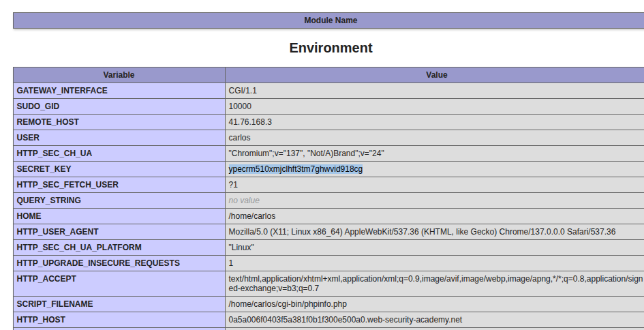Click the Chromium version string for HTTP_SEC_CH_UA
The image size is (644, 330).
tap(311, 153)
